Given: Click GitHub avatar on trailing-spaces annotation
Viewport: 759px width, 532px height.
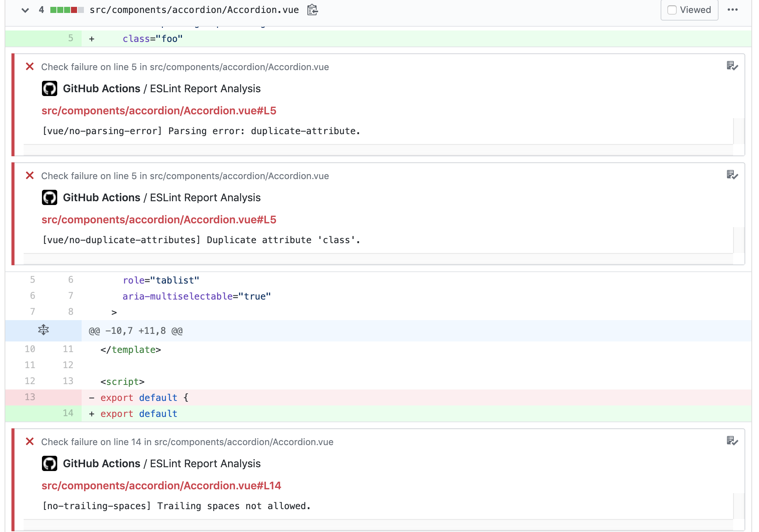Looking at the screenshot, I should [x=50, y=463].
